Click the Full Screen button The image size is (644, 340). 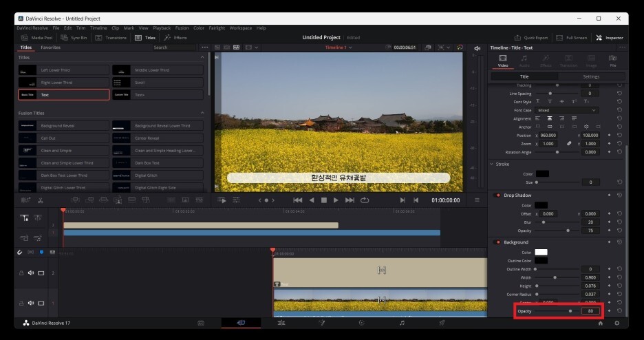[x=572, y=38]
